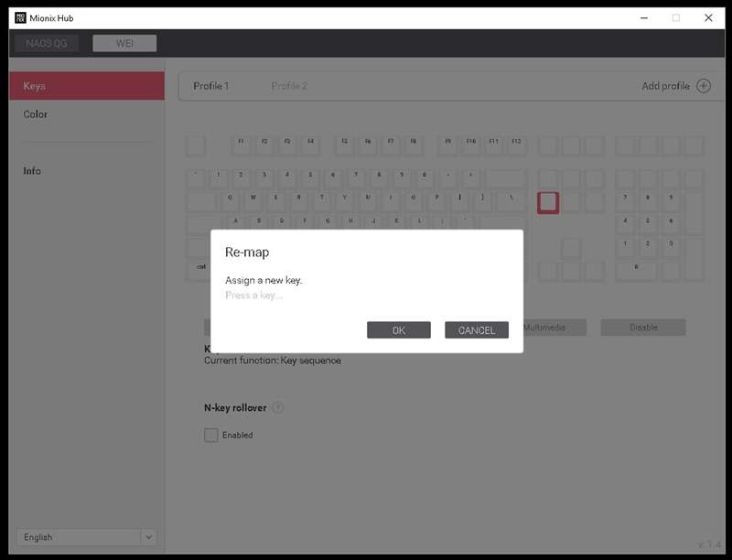The image size is (732, 560).
Task: Cancel the Re-map dialog
Action: (476, 330)
